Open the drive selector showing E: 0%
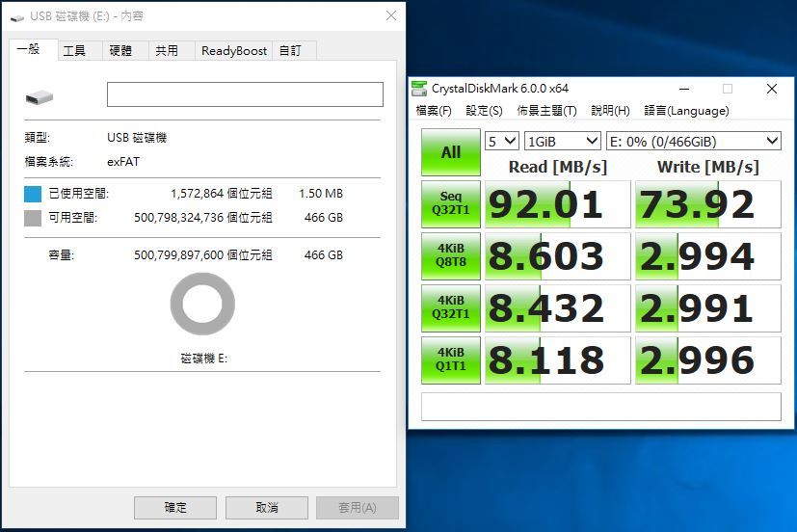The height and width of the screenshot is (532, 797). [693, 141]
